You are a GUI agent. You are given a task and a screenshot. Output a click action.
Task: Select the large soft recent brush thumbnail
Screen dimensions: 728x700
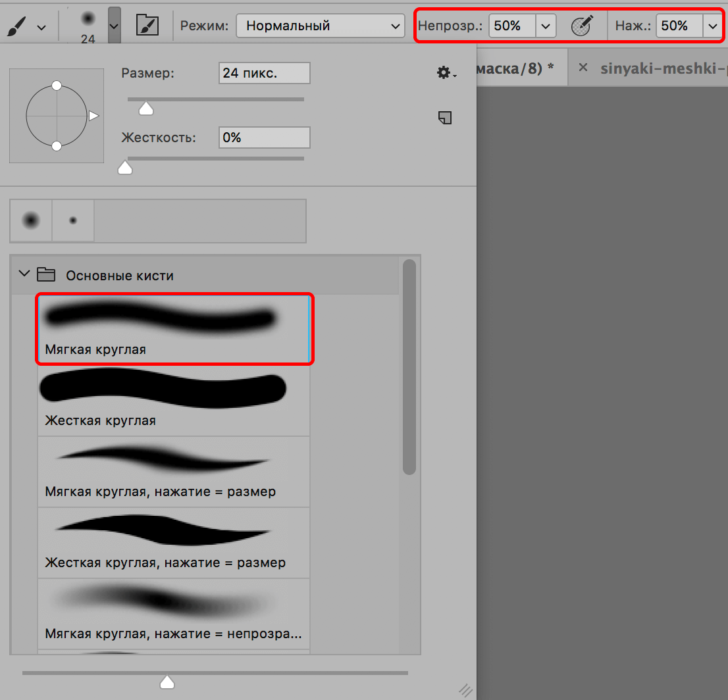(x=31, y=221)
